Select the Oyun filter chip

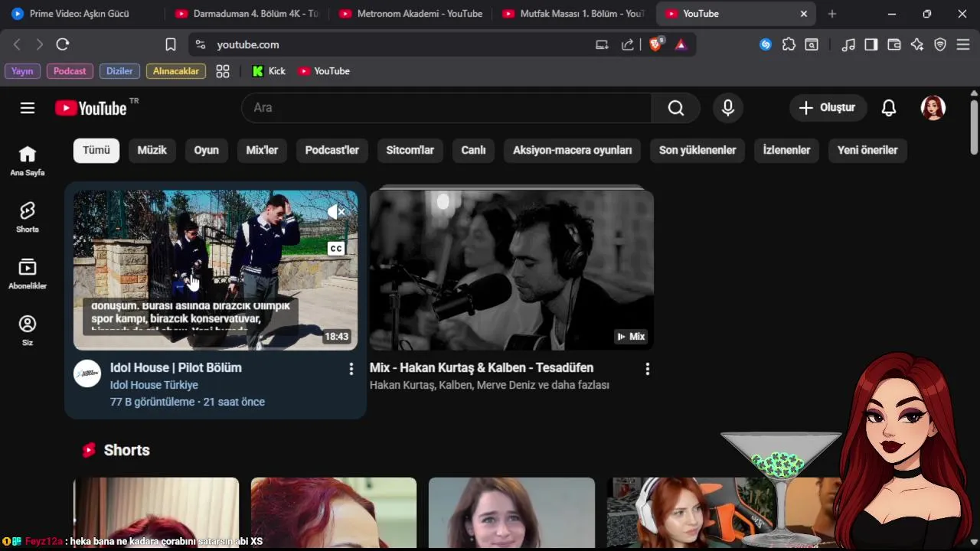[206, 150]
